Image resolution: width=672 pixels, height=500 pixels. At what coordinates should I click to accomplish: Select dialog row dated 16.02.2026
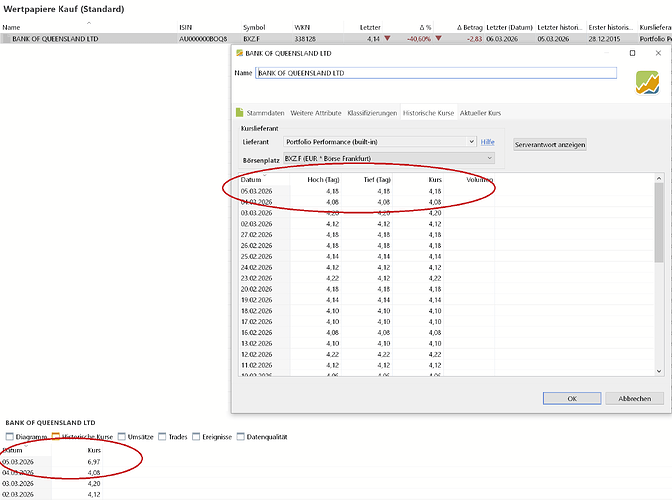pos(446,332)
